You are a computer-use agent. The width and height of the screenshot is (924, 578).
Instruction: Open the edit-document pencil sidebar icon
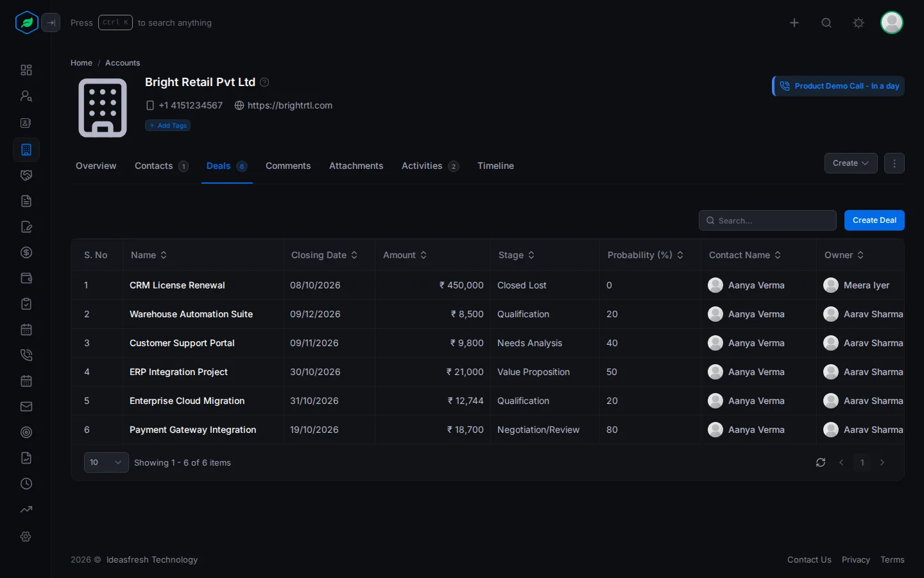26,227
